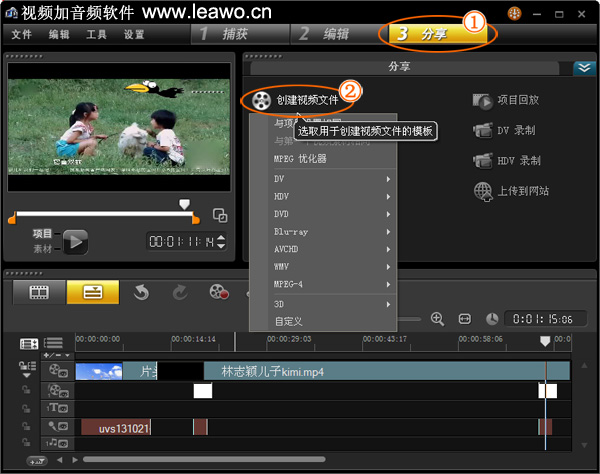Select the uvs131021 audio clip
Screen dimensions: 600x474
[116, 427]
